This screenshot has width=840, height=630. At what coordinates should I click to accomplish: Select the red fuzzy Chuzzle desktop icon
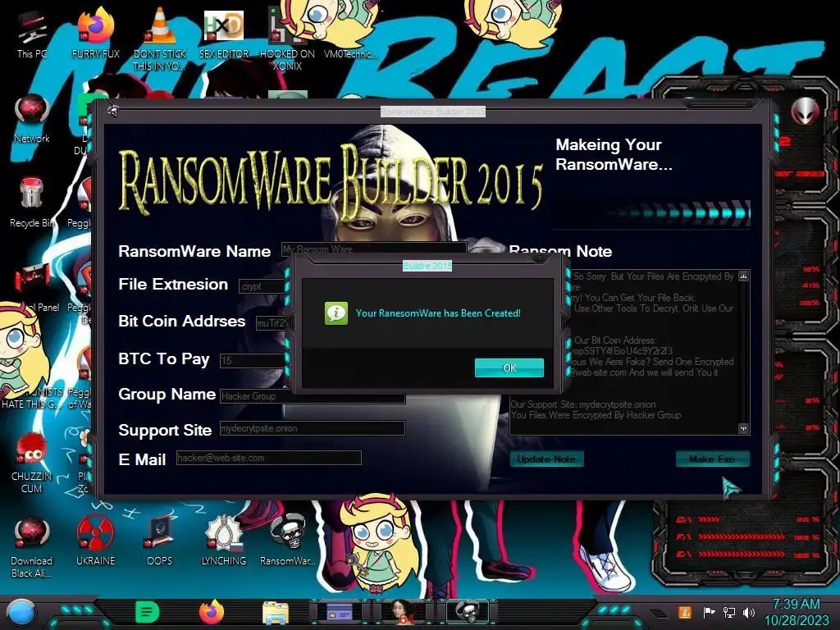click(32, 463)
